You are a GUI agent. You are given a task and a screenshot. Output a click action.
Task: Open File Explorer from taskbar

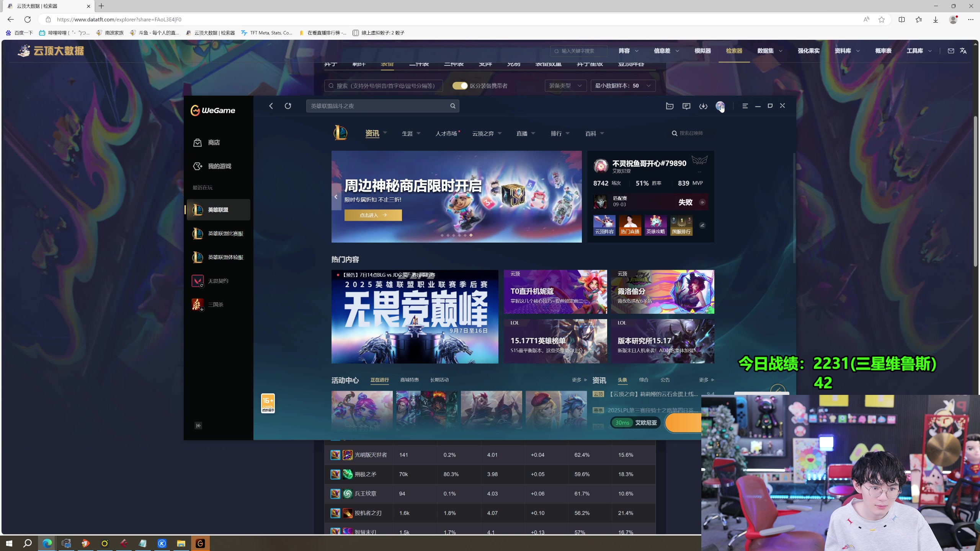181,543
